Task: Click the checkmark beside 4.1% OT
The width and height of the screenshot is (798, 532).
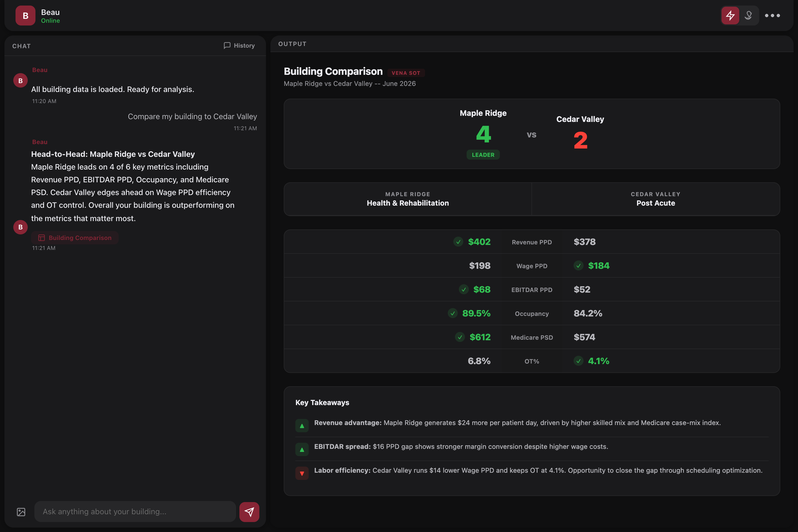Action: 579,361
